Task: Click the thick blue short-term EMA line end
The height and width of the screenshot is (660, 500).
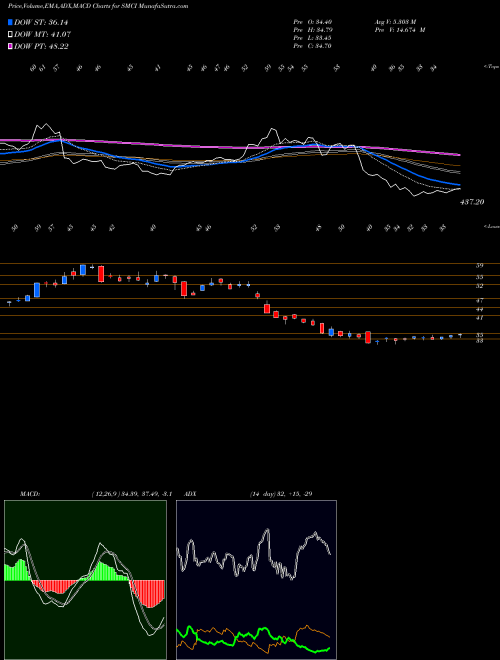Action: [458, 184]
